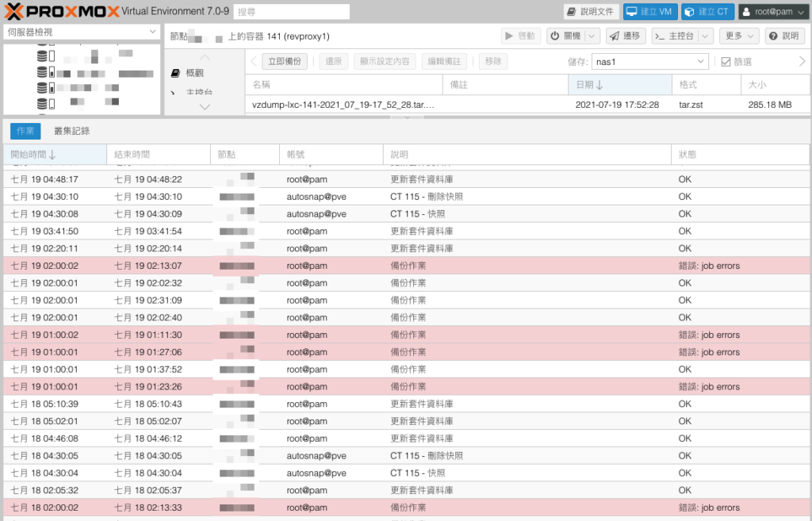
Task: Click the 285.18 MB size cell
Action: tap(769, 105)
